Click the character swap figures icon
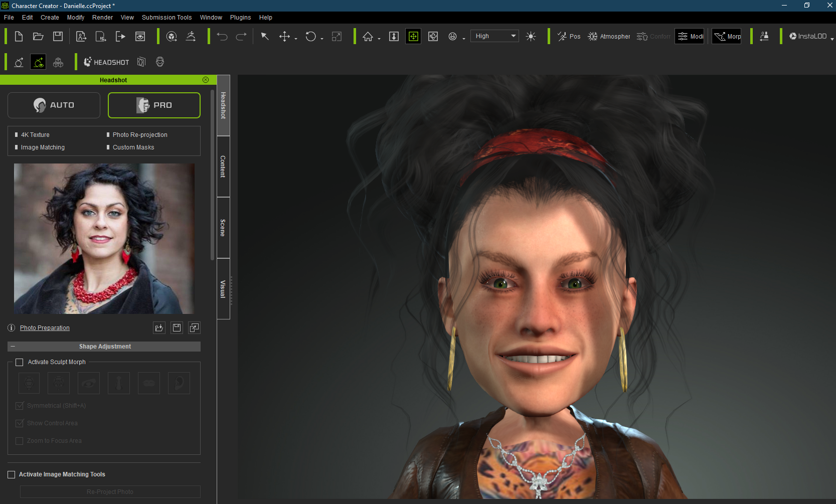 click(x=764, y=36)
